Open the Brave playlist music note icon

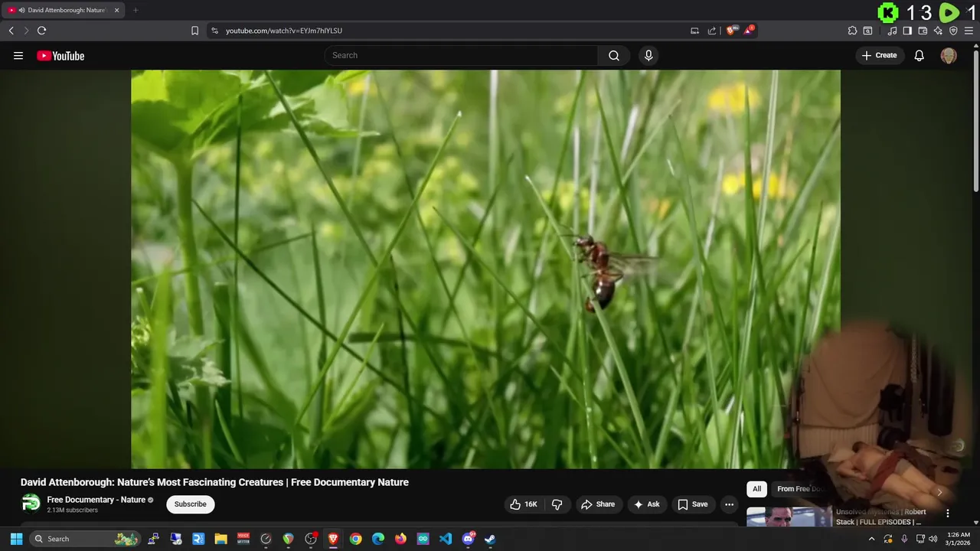pos(892,31)
